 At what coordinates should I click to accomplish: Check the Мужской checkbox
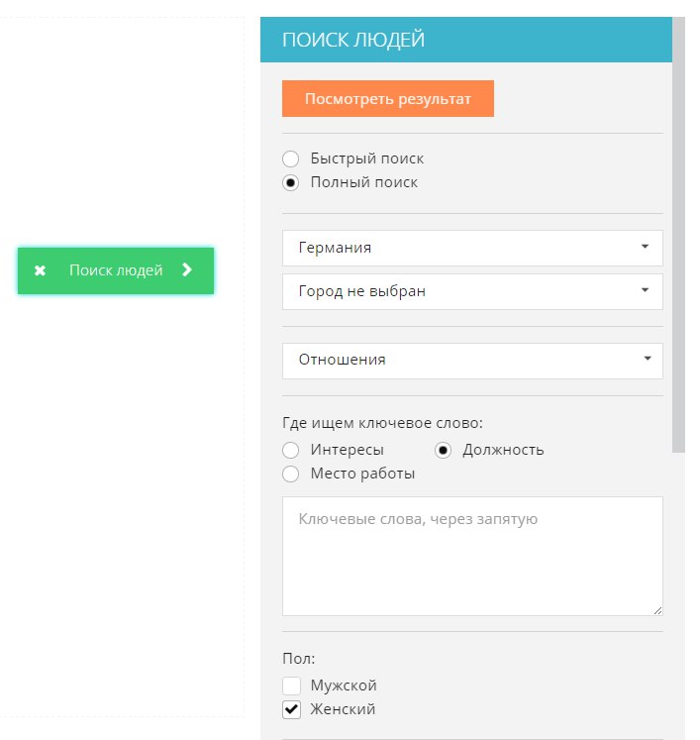[291, 686]
